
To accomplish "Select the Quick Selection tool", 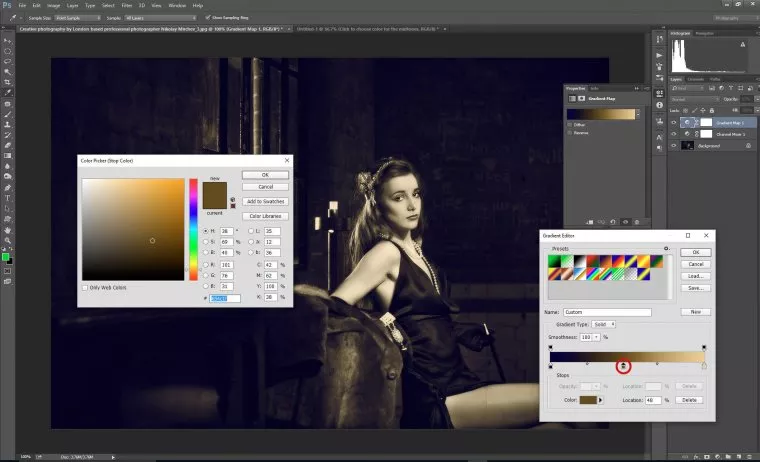I will click(x=7, y=72).
